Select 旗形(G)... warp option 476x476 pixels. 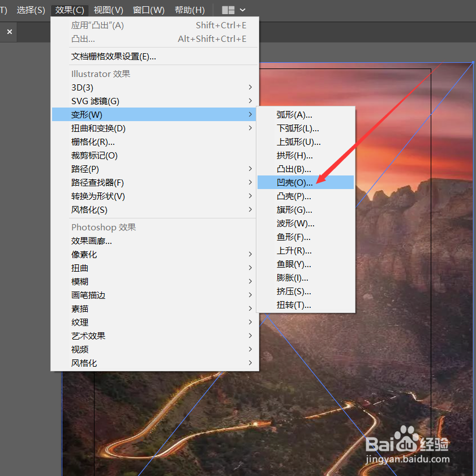click(x=306, y=210)
